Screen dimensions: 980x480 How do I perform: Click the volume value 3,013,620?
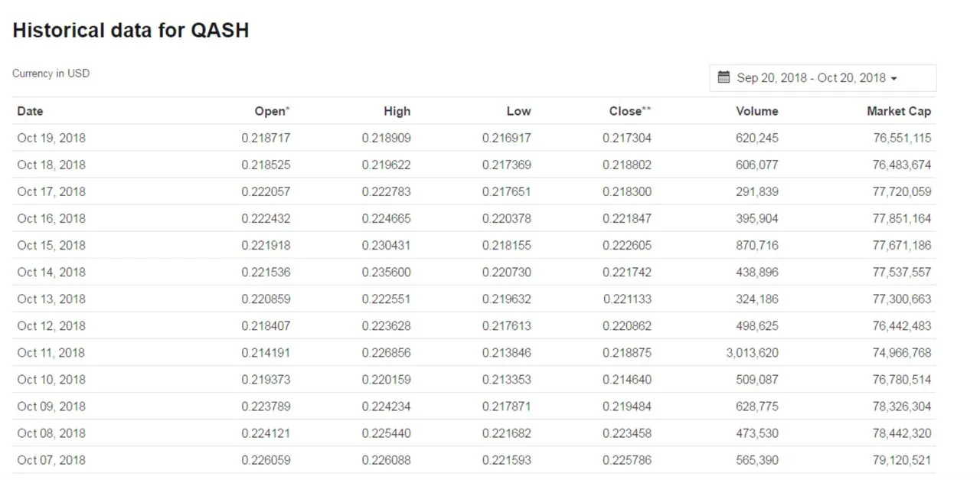coord(752,353)
